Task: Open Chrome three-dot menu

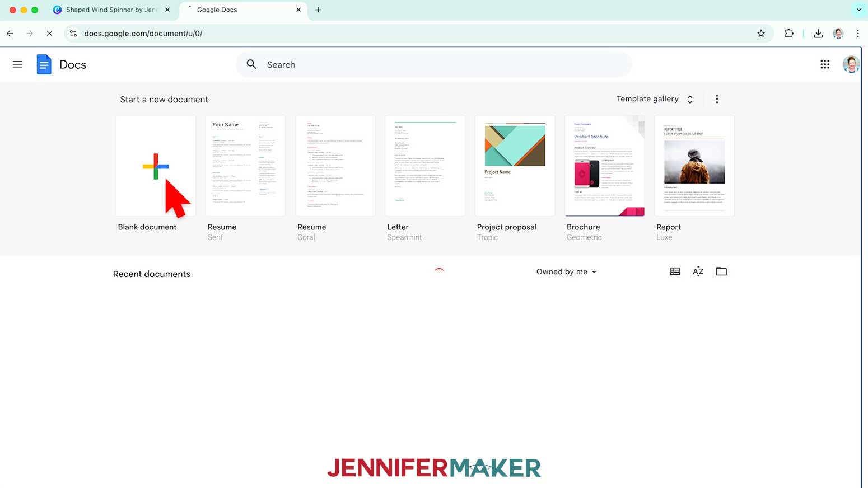Action: click(x=858, y=34)
